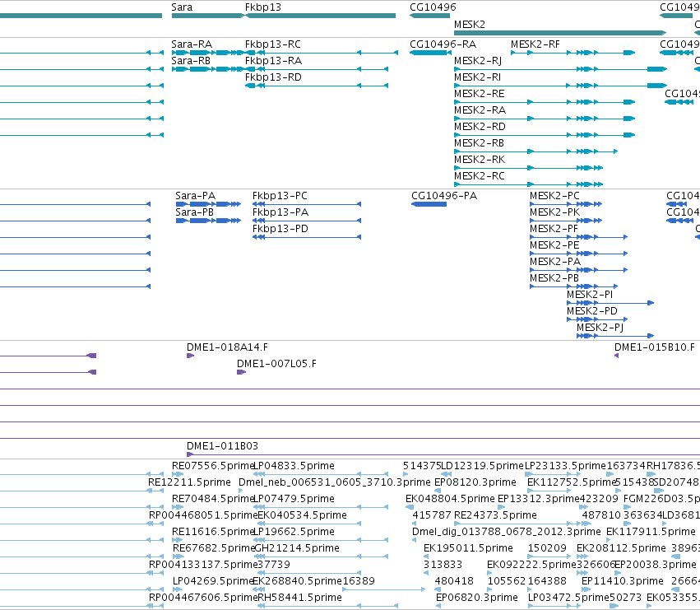Click the GH21214.5prime EST label
Screen dimensions: 700x610
[x=297, y=548]
